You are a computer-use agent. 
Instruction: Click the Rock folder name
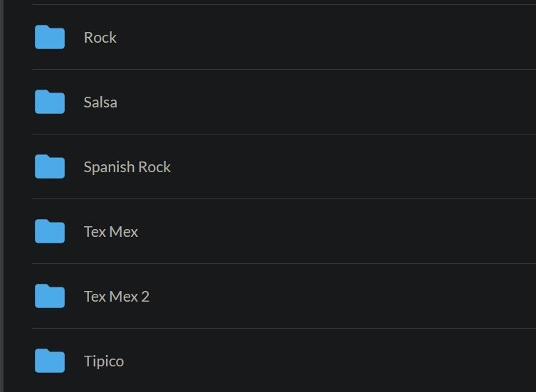(x=100, y=38)
